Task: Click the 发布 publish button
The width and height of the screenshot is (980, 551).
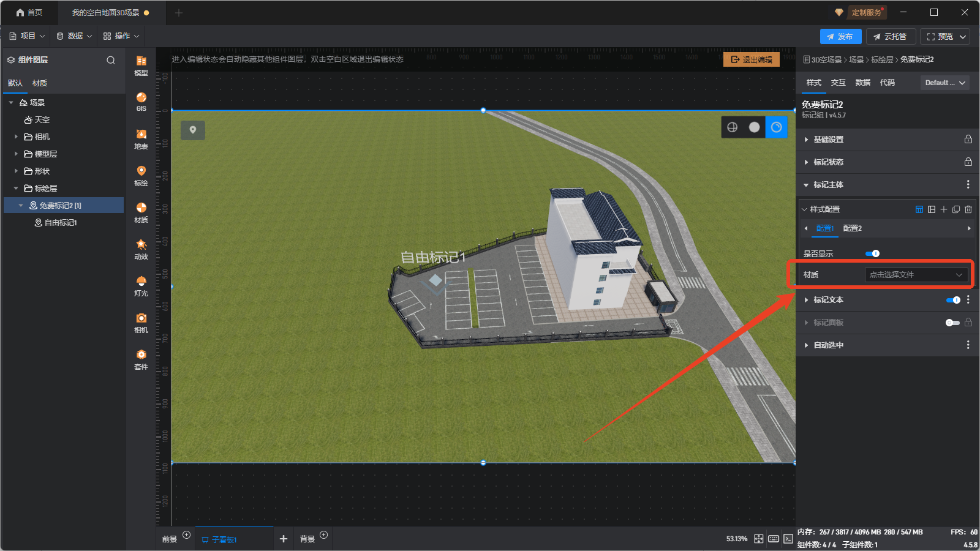Action: tap(840, 37)
